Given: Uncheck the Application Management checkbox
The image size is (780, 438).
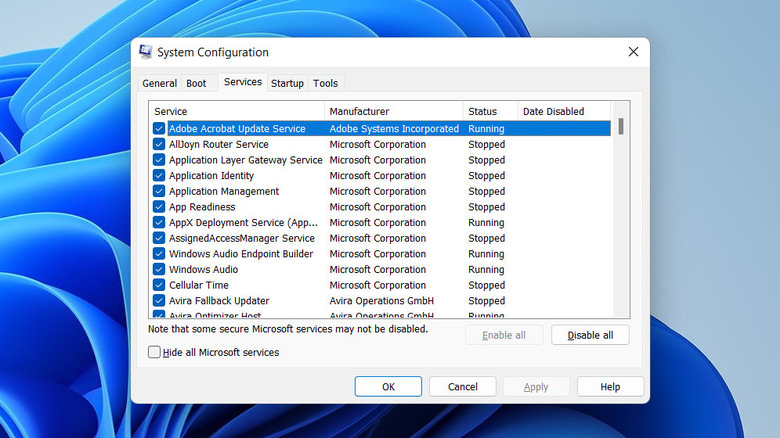Looking at the screenshot, I should [159, 191].
